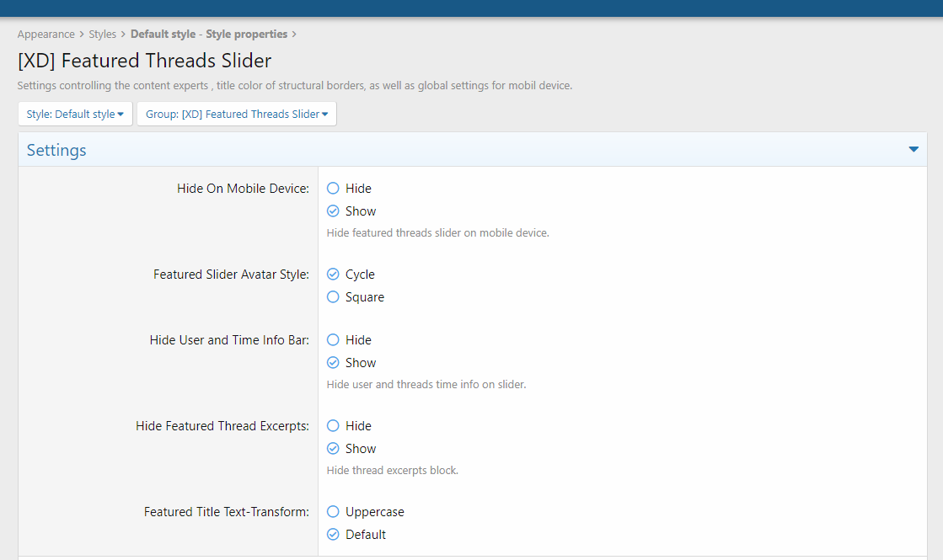Image resolution: width=943 pixels, height=560 pixels.
Task: Select Show for Hide On Mobile Device
Action: 333,211
